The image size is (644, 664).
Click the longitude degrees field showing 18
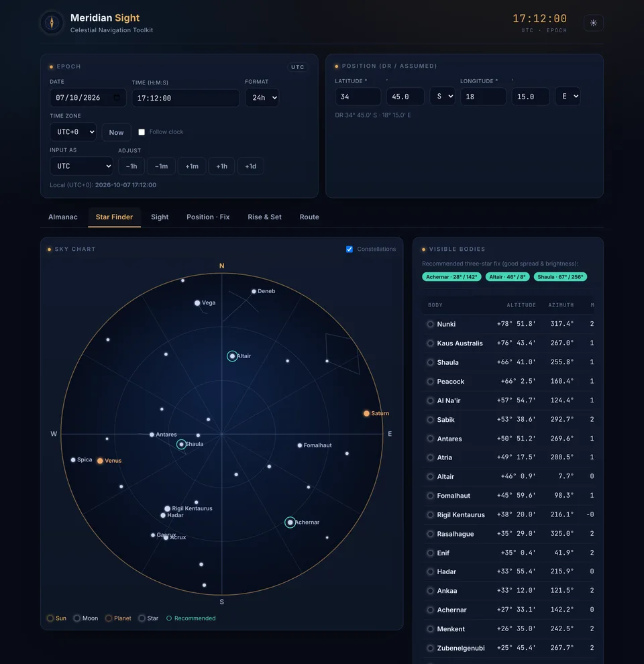pyautogui.click(x=483, y=97)
